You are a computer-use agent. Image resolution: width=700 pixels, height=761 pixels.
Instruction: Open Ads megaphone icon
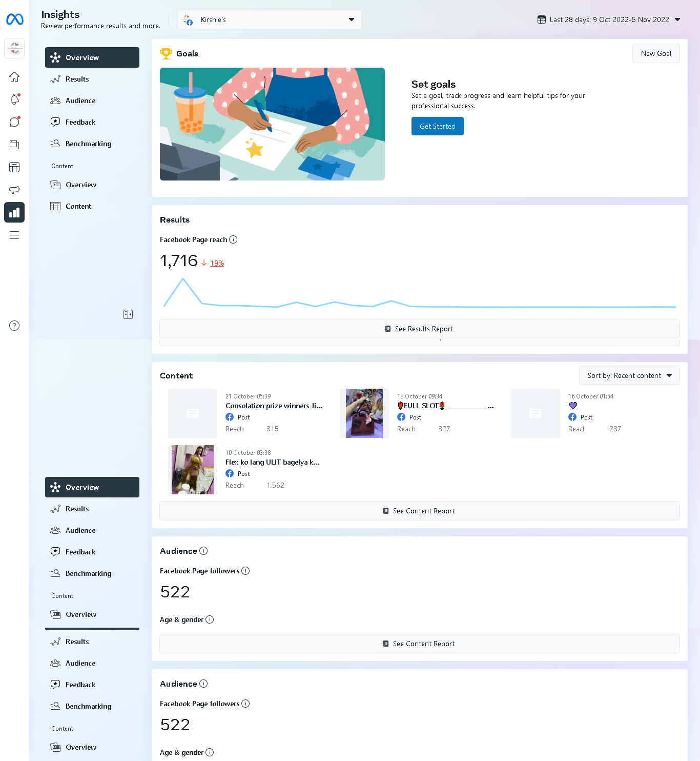coord(14,190)
